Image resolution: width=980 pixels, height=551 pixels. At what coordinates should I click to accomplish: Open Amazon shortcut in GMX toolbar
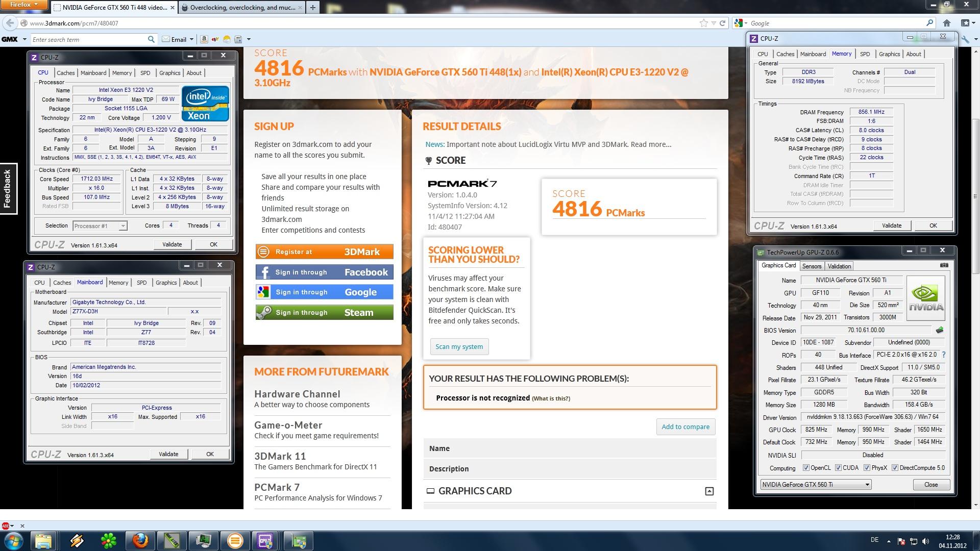tap(204, 39)
